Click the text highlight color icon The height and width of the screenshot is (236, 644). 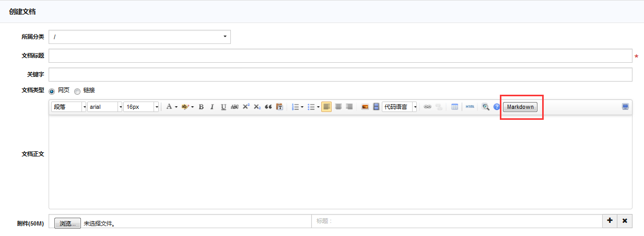coord(184,107)
